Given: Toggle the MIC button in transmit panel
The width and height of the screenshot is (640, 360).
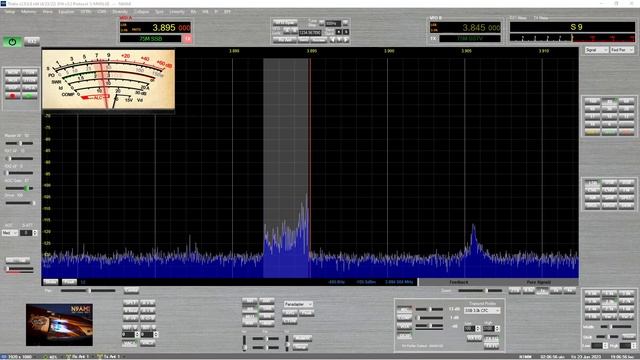Looking at the screenshot, I should 404,309.
